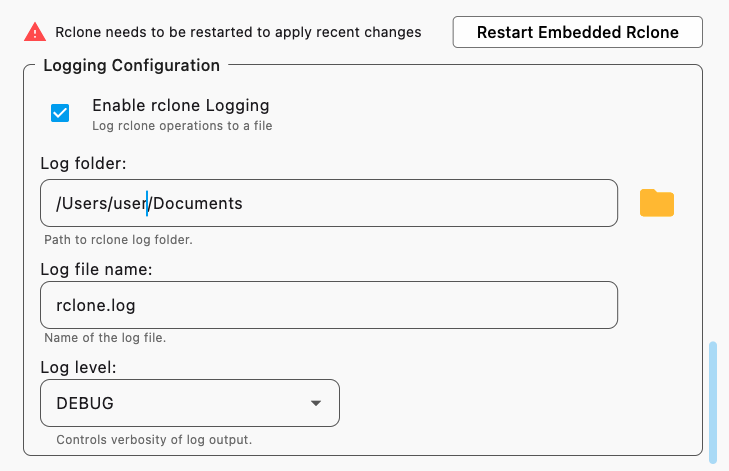729x471 pixels.
Task: Click the word Documents in the path
Action: 198,203
